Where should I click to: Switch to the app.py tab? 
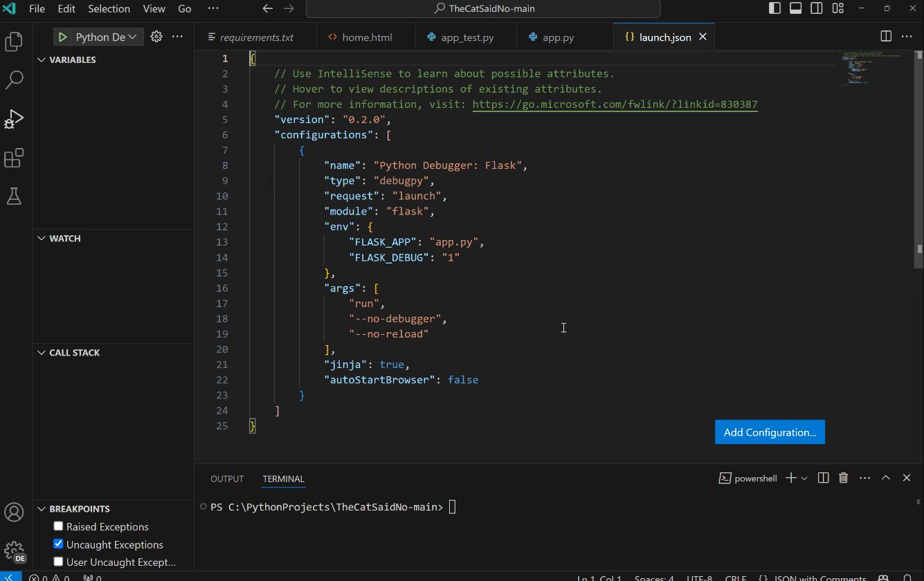point(559,36)
